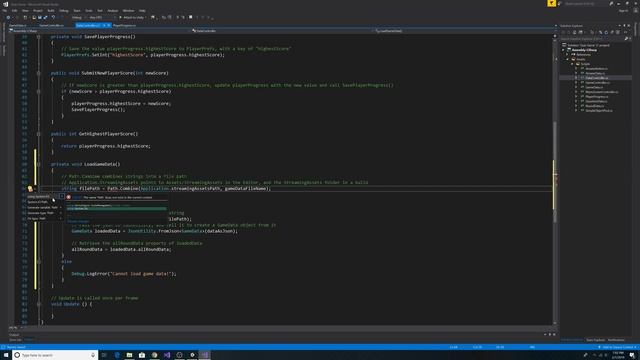Close the active DataController.cs tab
The image size is (640, 360).
tap(109, 25)
